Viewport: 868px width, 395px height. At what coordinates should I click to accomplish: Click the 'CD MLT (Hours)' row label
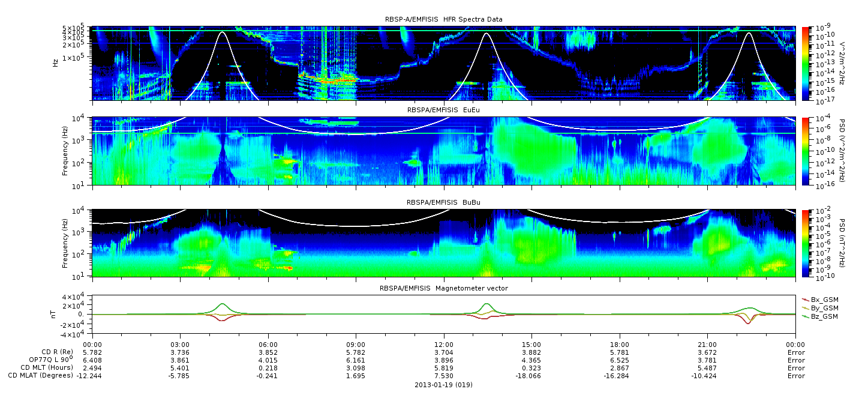(x=47, y=367)
